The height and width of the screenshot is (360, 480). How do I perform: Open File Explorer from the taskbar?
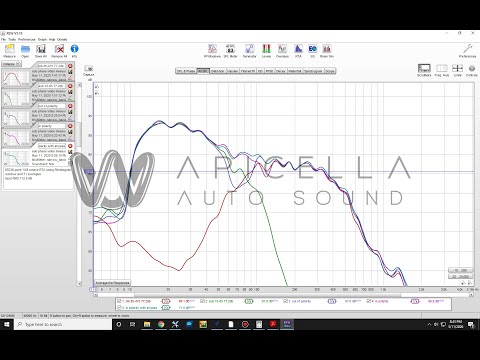[147, 324]
